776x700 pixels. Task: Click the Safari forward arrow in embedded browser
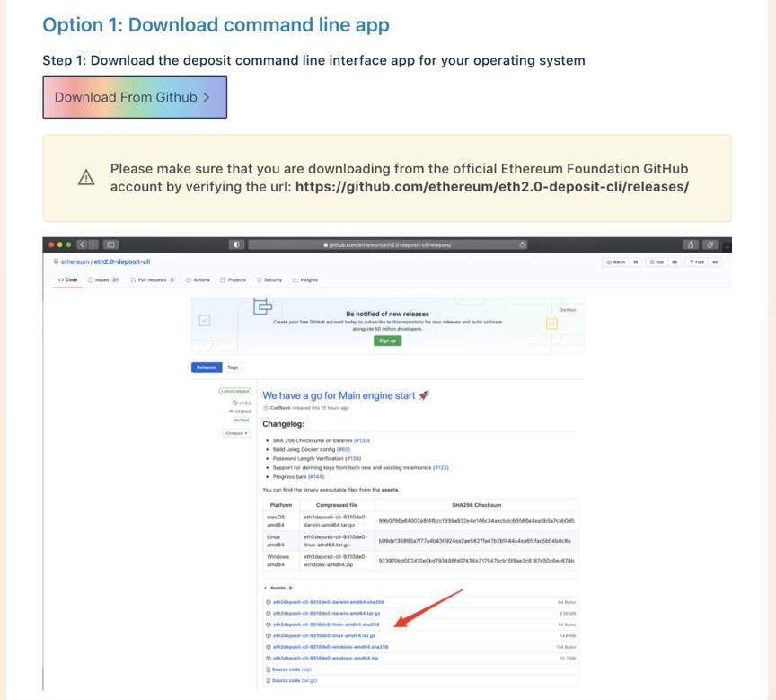click(93, 244)
